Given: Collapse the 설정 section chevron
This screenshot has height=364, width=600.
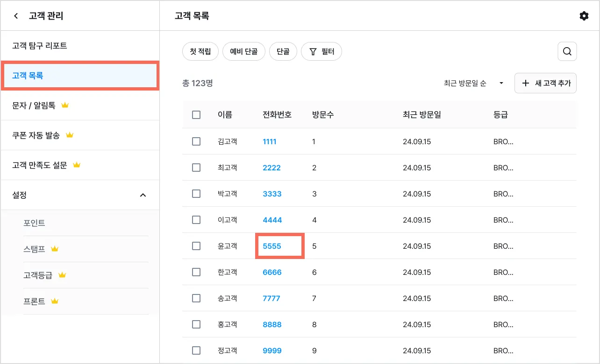Looking at the screenshot, I should 143,195.
